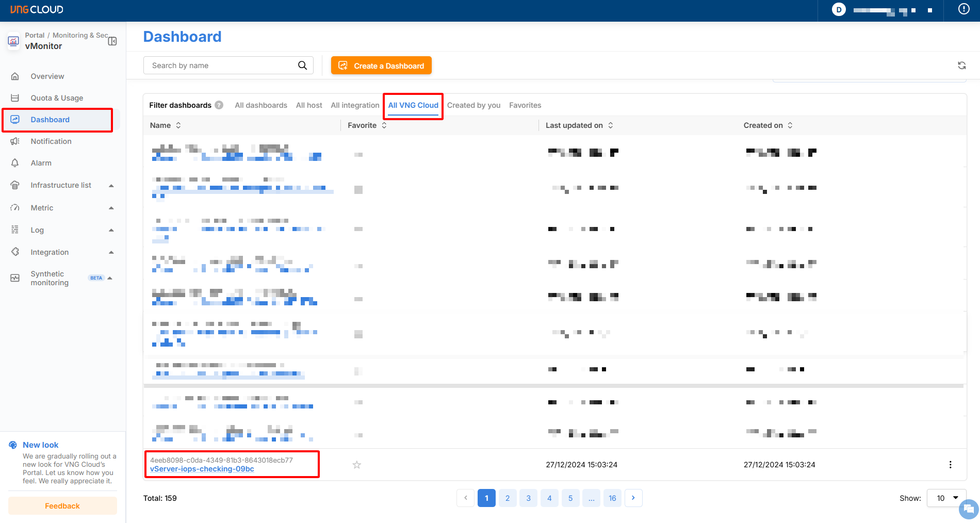The image size is (980, 523).
Task: Open the vServer-iops-checking-09bc dashboard link
Action: 202,469
